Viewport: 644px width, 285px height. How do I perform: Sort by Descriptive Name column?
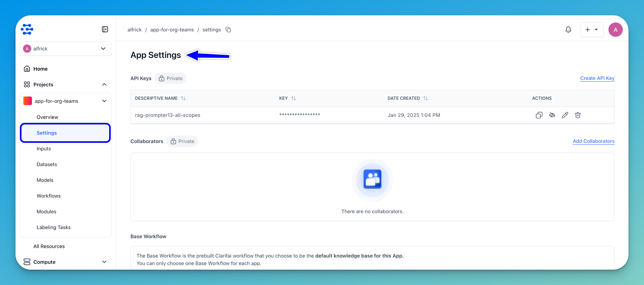tap(183, 98)
